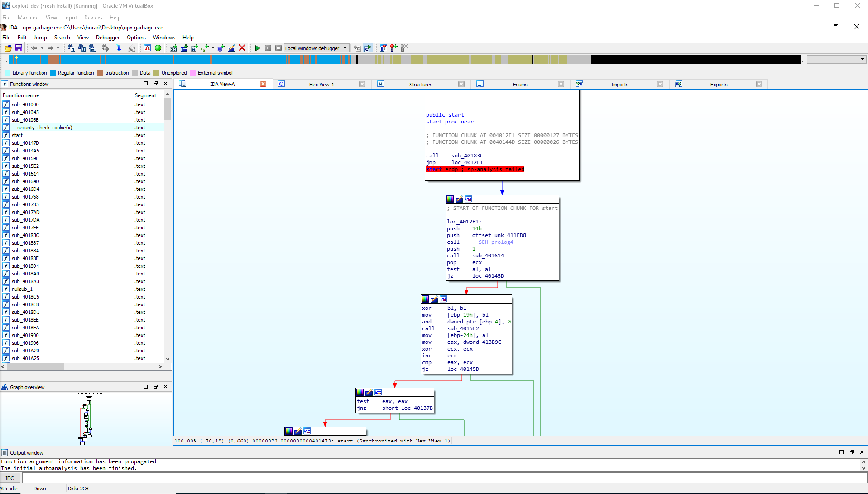Expand the forward-navigation history dropdown

58,48
